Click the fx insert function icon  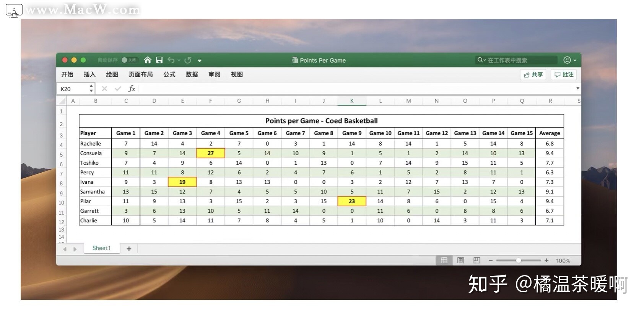pos(132,89)
